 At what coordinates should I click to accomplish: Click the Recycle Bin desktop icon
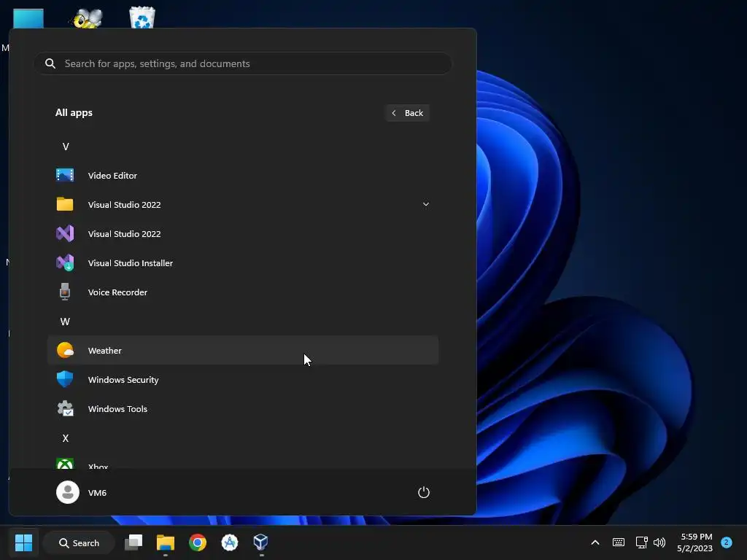[x=142, y=17]
